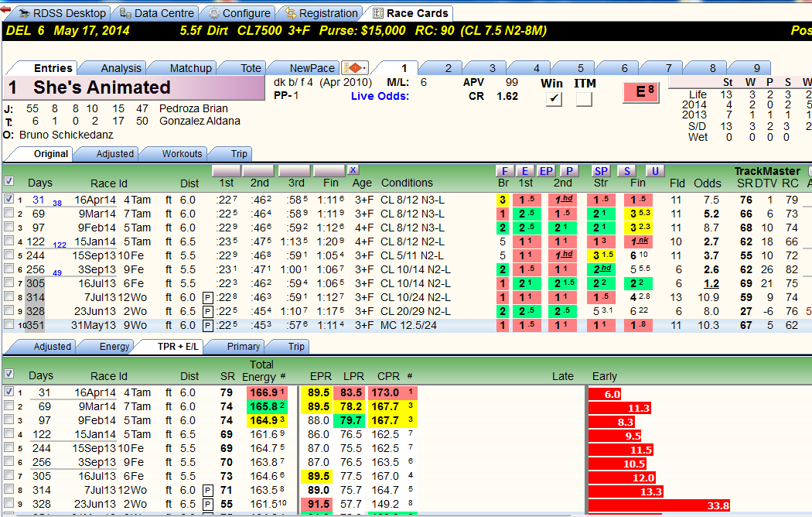
Task: Click the blue 38 layoff number
Action: (57, 203)
